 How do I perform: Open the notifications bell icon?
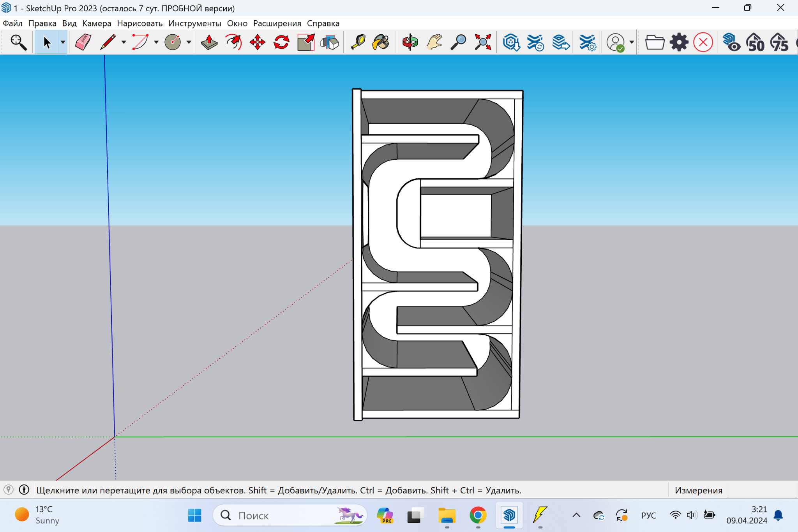pos(778,515)
